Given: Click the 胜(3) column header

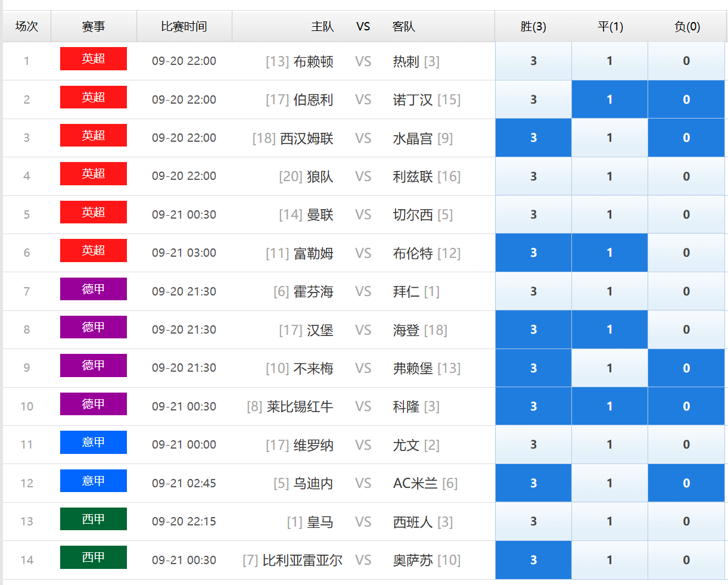Looking at the screenshot, I should pyautogui.click(x=533, y=27).
